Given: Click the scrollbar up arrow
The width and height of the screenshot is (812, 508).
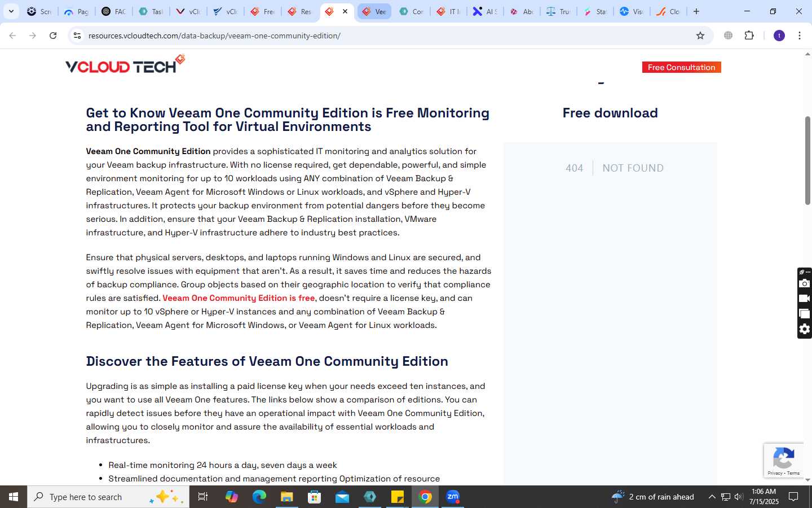Looking at the screenshot, I should pos(807,54).
